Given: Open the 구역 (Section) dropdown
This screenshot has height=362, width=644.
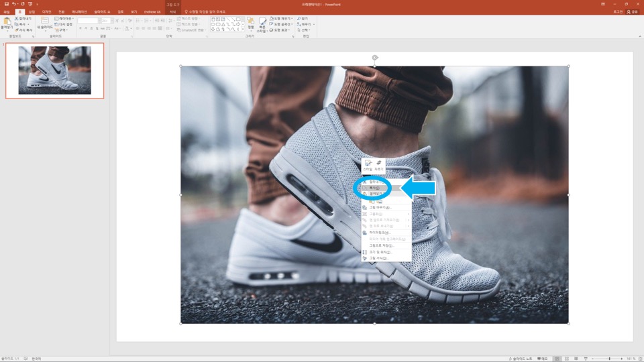Looking at the screenshot, I should coord(61,30).
